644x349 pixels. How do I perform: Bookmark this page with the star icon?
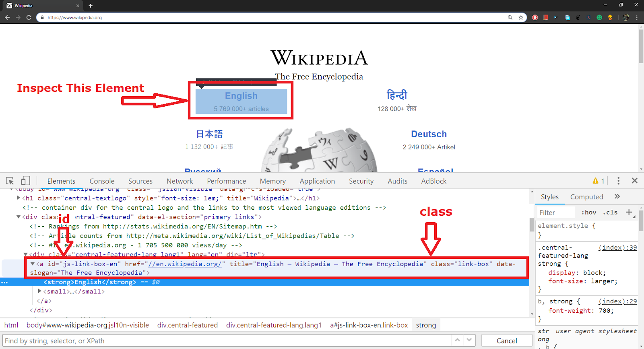click(521, 17)
